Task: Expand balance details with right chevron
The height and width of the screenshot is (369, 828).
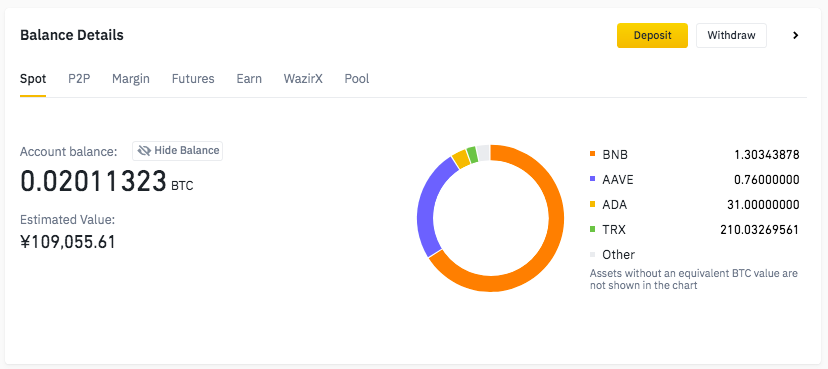Action: coord(796,35)
